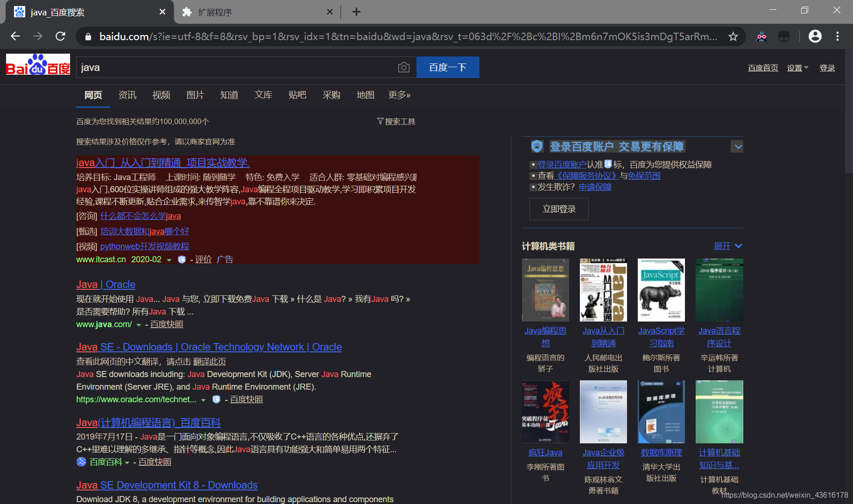Screen dimensions: 853x504
Task: Toggle the 搜索工具 panel
Action: tap(396, 121)
